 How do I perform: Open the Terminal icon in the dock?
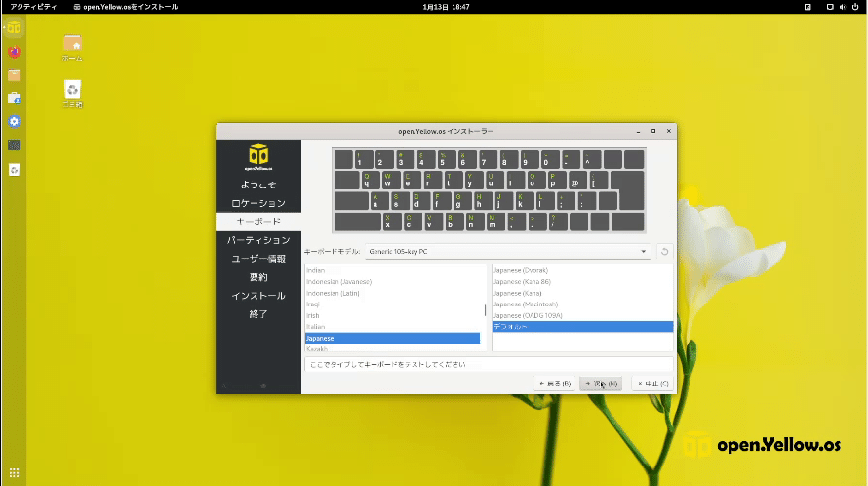[14, 145]
